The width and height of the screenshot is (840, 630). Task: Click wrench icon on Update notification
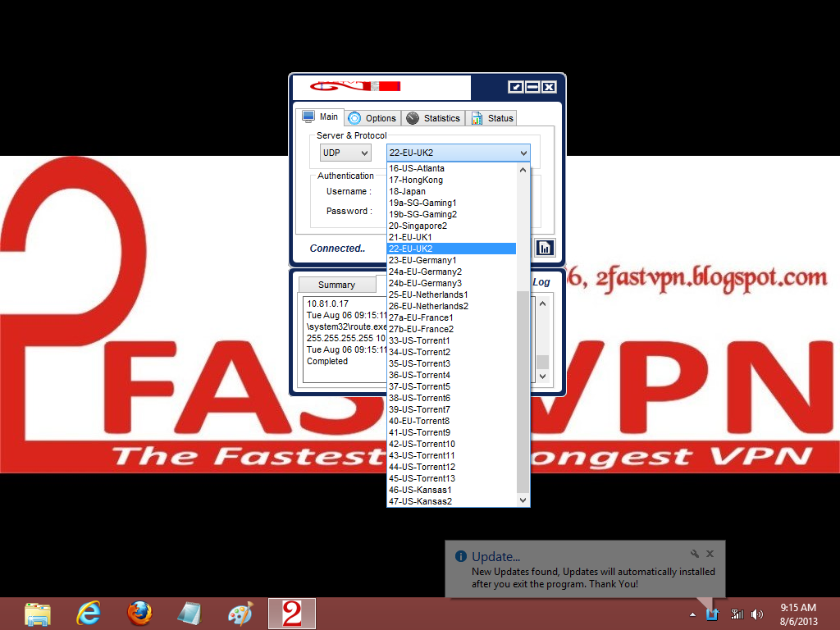click(x=694, y=554)
